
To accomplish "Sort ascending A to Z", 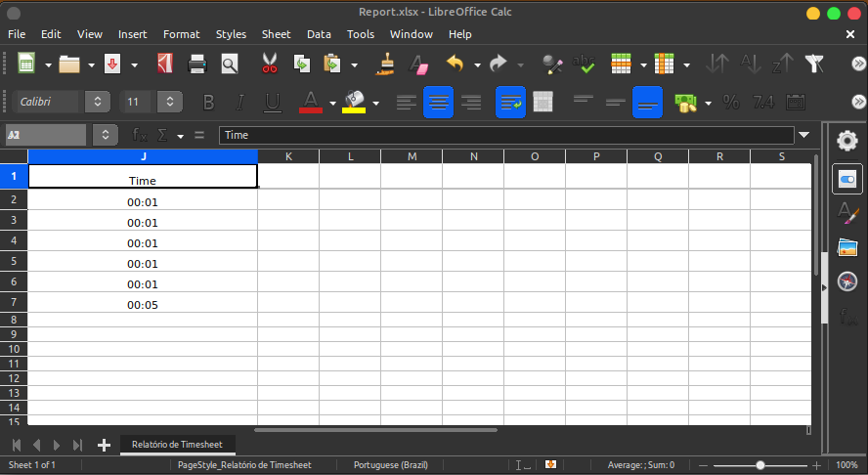I will (x=750, y=65).
